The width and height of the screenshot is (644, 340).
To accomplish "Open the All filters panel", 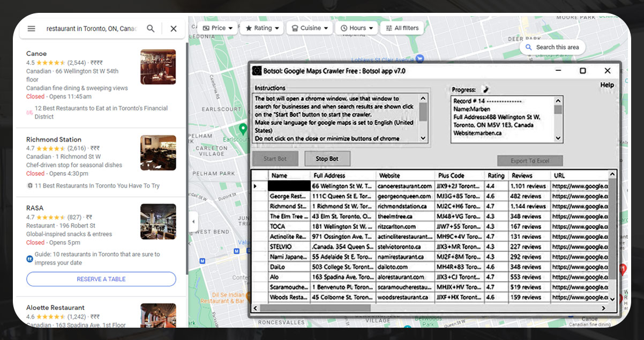I will tap(401, 28).
